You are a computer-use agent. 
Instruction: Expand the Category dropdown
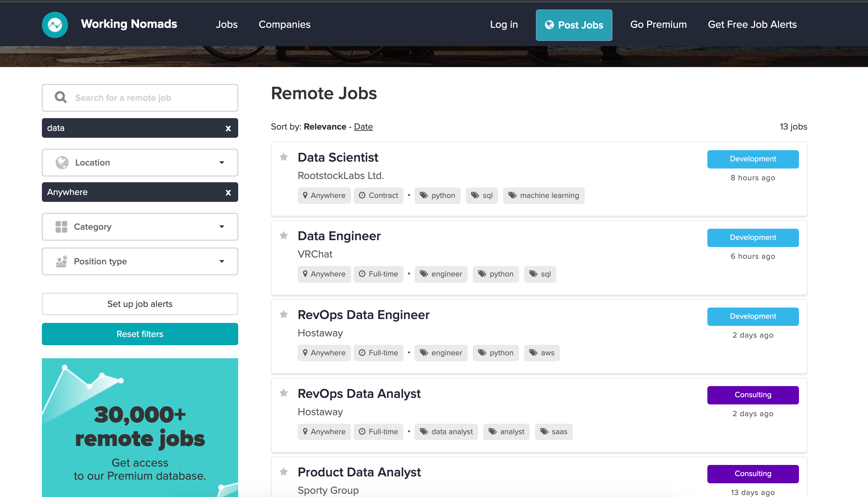point(140,227)
